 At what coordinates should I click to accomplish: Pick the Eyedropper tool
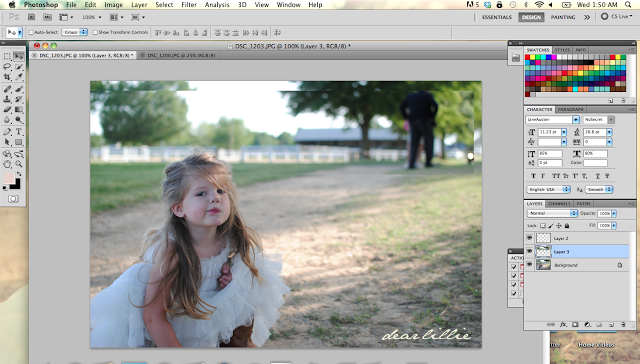19,77
